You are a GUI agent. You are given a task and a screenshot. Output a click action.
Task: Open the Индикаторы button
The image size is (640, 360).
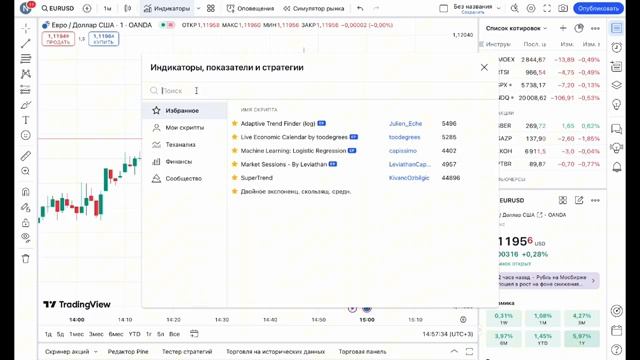[167, 8]
